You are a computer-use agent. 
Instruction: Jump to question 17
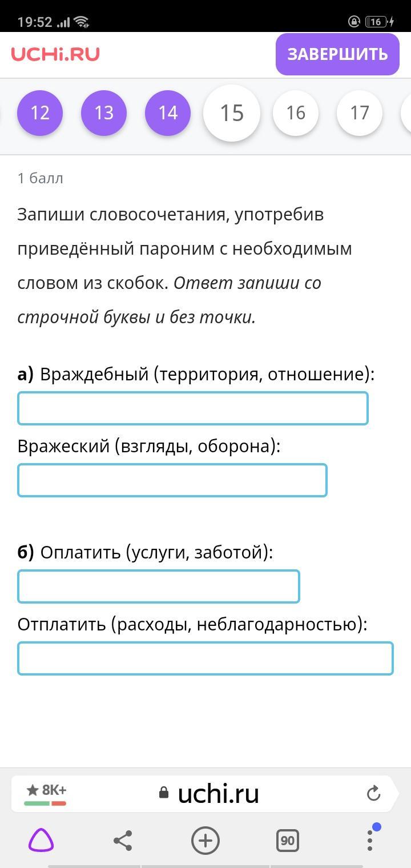(360, 113)
